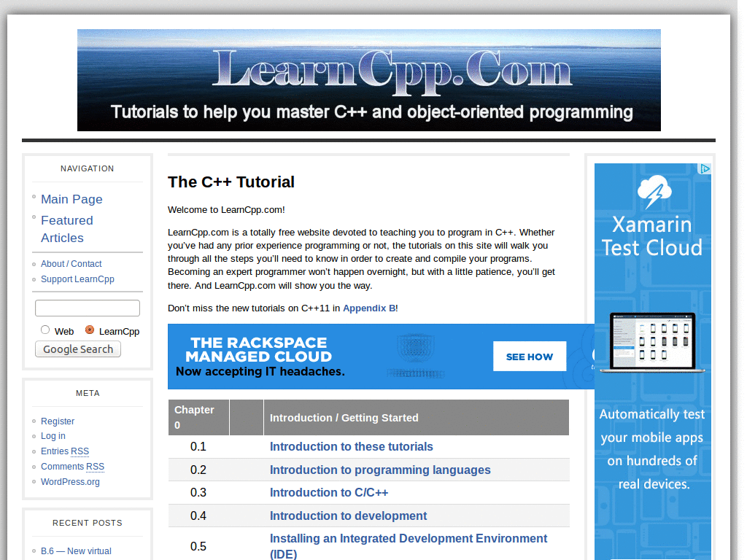
Task: Open the Comments RSS feed
Action: pos(72,466)
